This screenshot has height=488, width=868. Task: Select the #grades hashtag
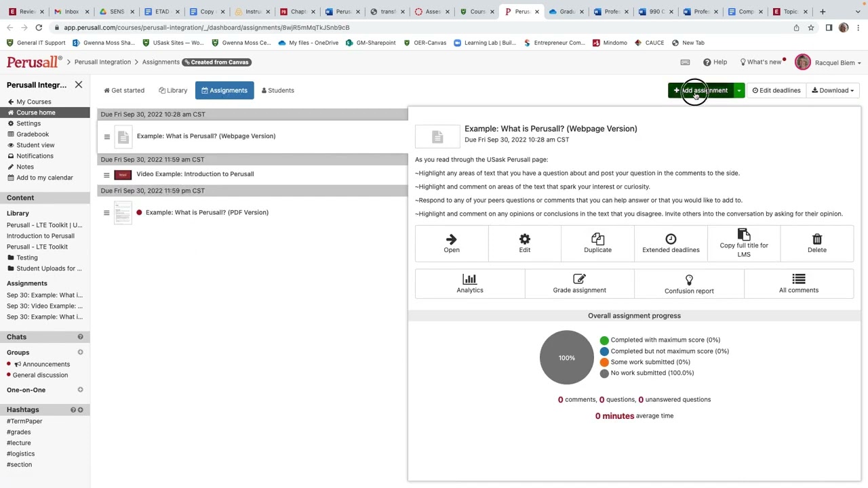pos(18,432)
